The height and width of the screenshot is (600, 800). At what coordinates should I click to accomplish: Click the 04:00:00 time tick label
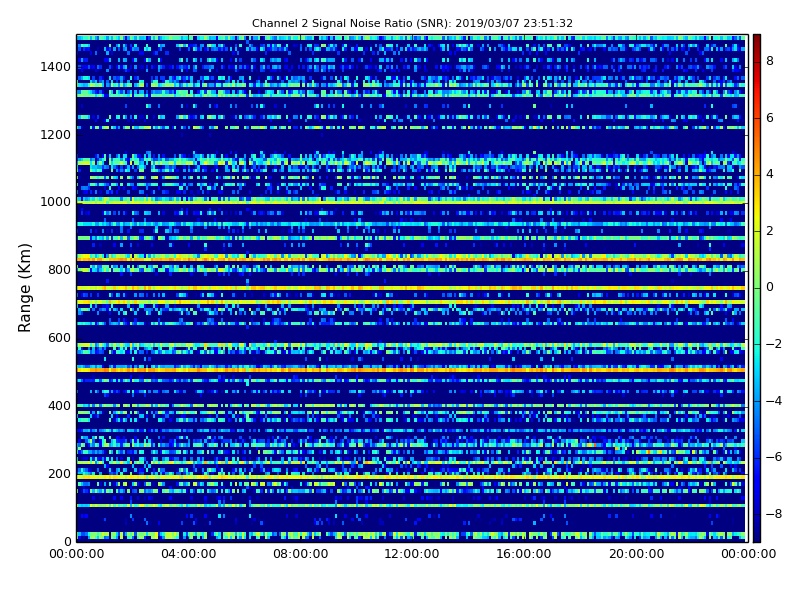coord(189,554)
